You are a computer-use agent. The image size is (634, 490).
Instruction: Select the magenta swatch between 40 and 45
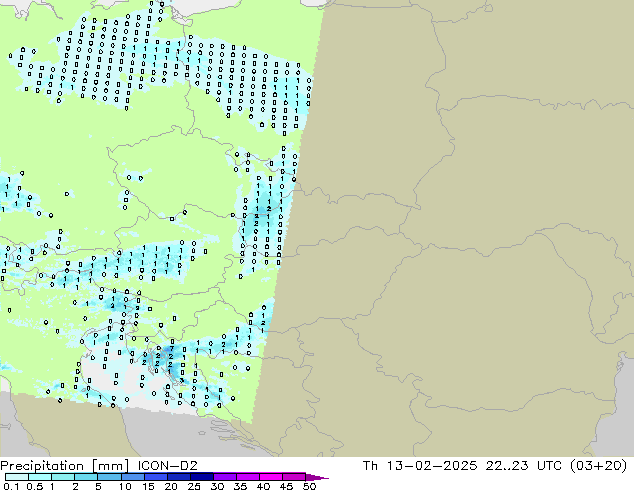[x=271, y=477]
